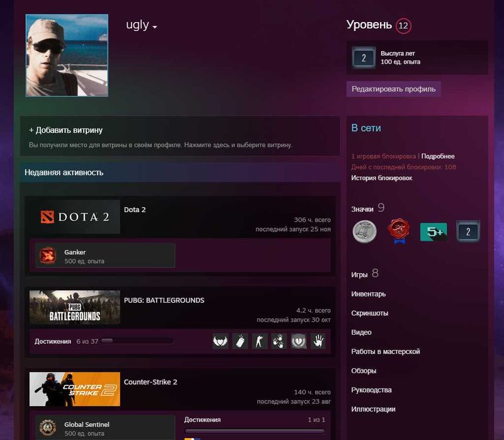Open the Dota 2 title link

point(135,210)
